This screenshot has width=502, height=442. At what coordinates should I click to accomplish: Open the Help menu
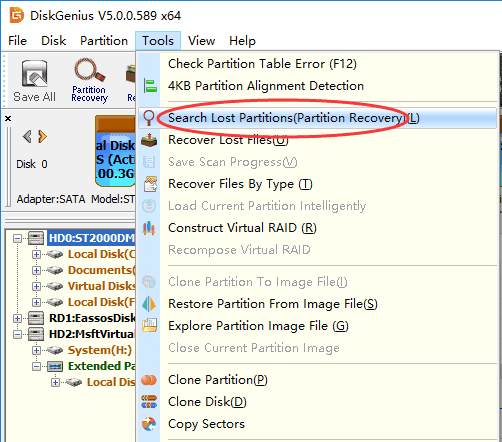[242, 41]
